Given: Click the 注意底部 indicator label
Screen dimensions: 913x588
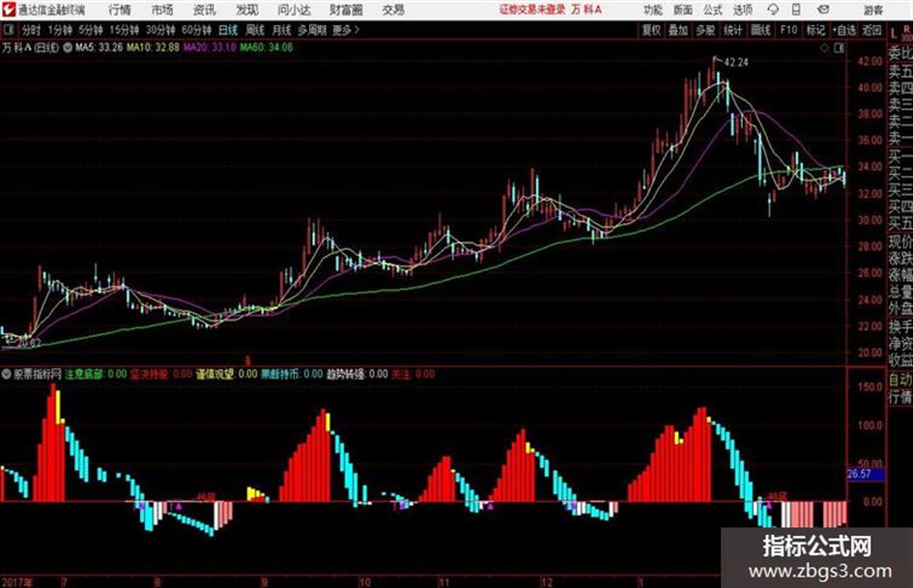Looking at the screenshot, I should [84, 374].
